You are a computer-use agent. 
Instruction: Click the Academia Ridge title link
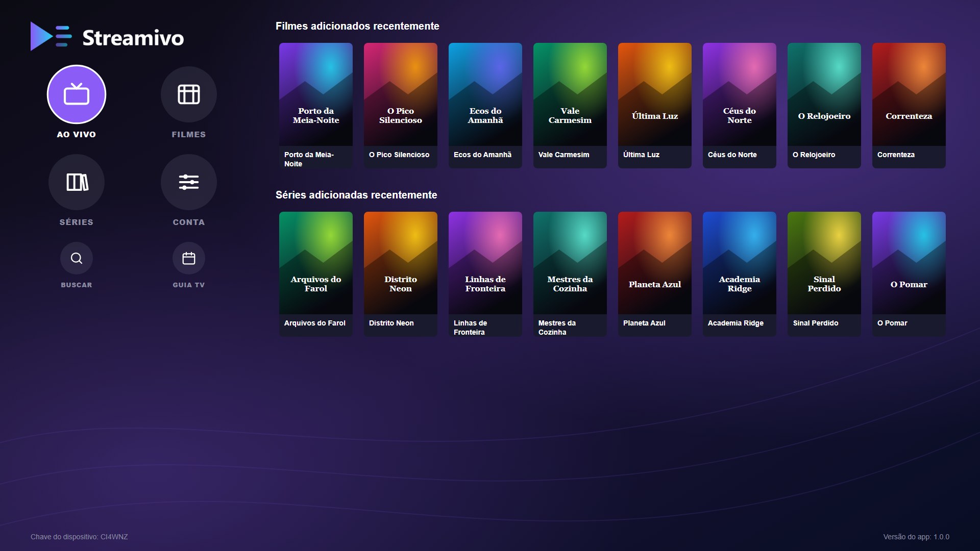(736, 323)
